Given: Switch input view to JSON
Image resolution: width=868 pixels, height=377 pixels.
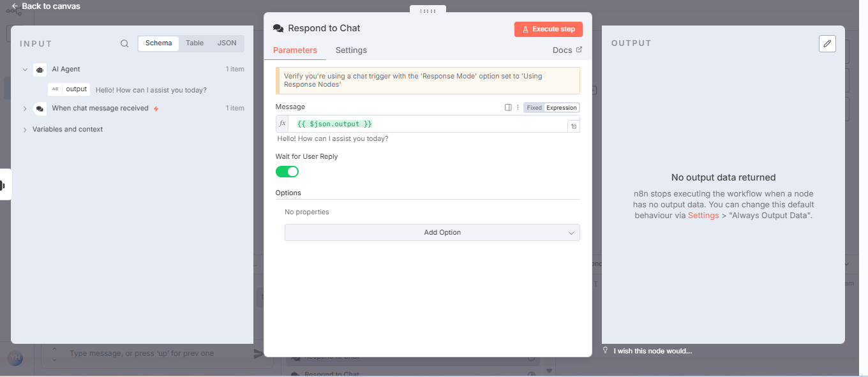Looking at the screenshot, I should pos(227,43).
